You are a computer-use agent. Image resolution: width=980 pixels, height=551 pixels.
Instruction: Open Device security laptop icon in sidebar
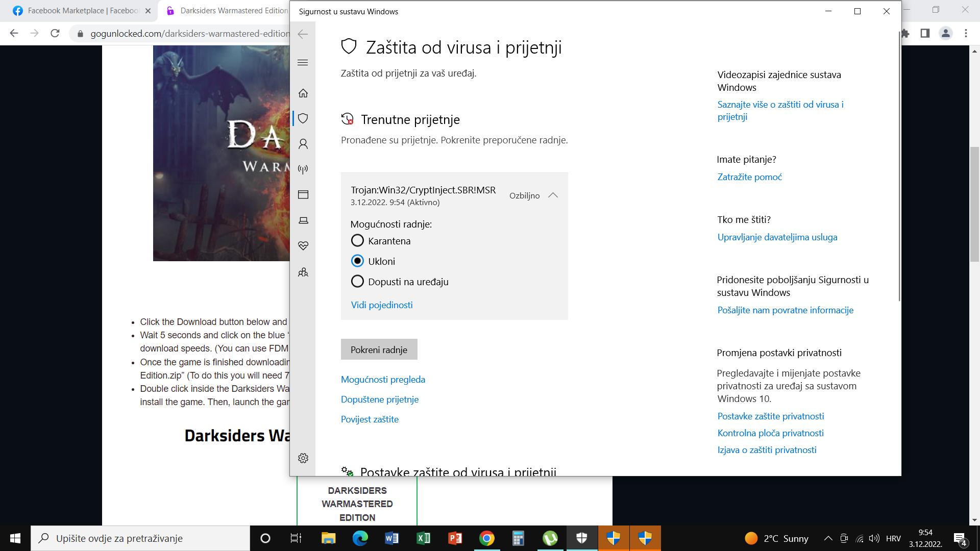click(303, 220)
